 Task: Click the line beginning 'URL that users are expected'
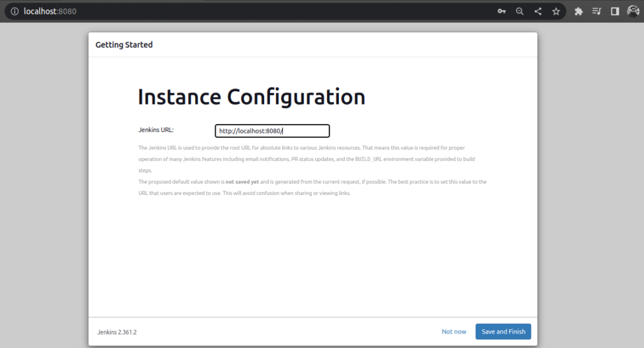pos(245,193)
